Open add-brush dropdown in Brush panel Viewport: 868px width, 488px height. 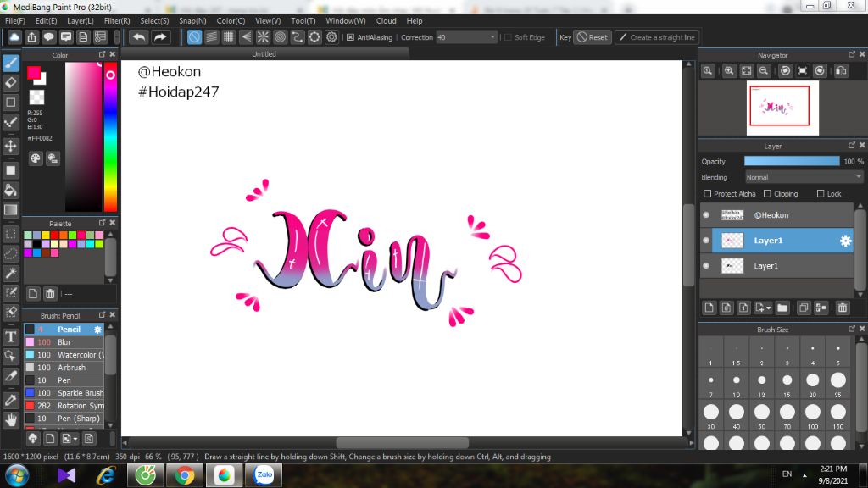[75, 439]
